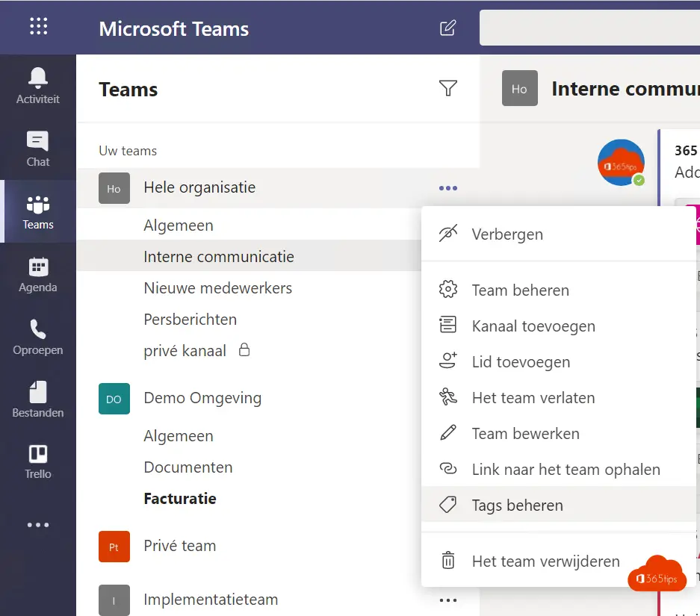Launch the Trello app from the sidebar

(x=37, y=461)
